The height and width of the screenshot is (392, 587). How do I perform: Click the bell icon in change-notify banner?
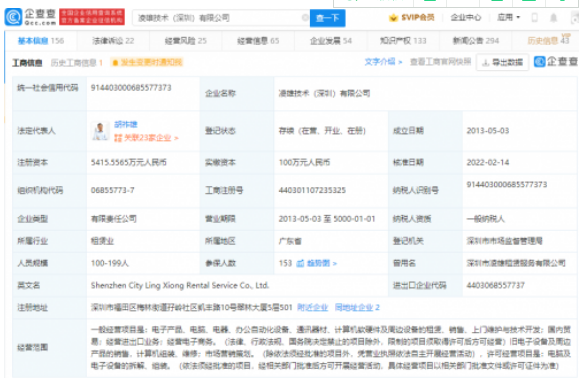(x=115, y=63)
